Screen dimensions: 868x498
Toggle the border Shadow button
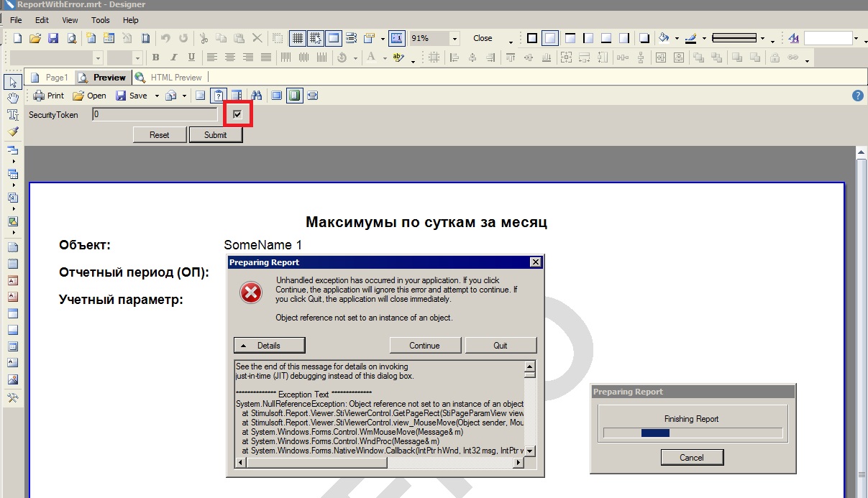(645, 38)
